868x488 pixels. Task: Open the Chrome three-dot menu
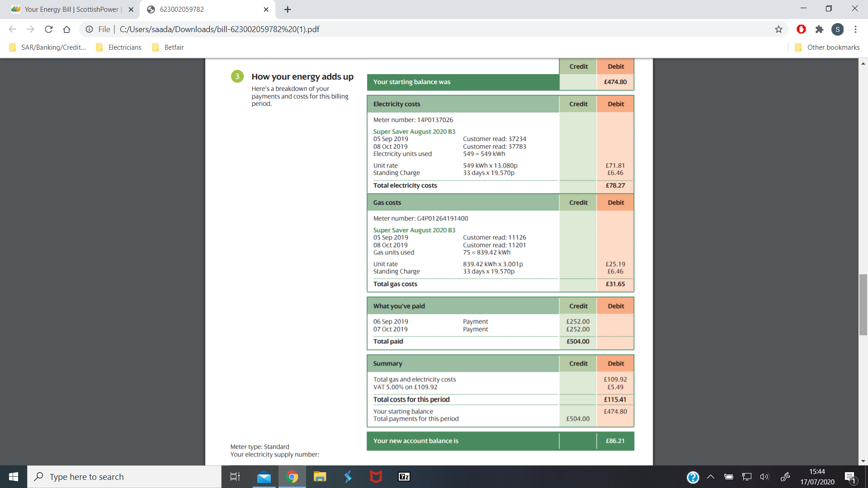pos(855,29)
